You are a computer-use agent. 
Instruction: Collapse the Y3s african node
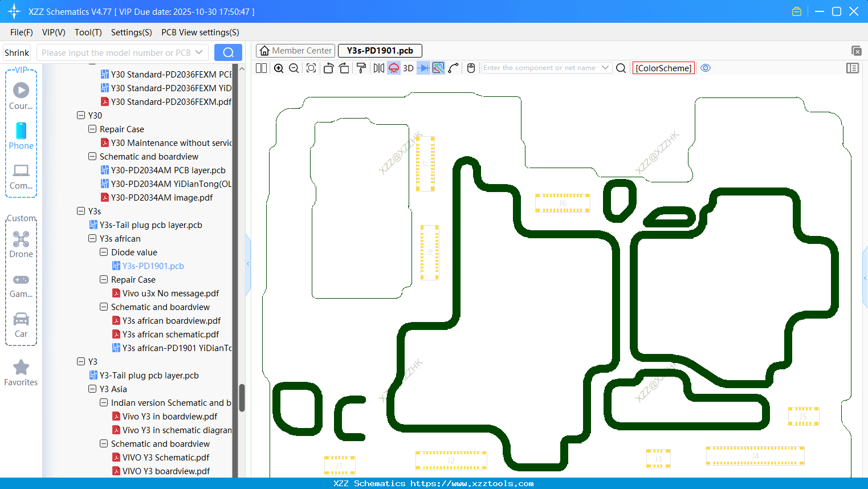point(92,238)
